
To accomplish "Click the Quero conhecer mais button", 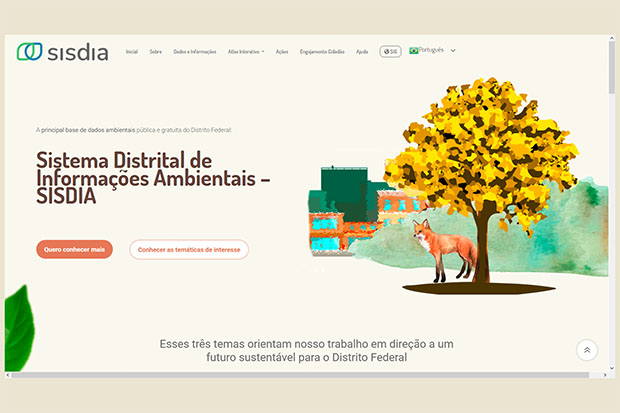I will (x=74, y=249).
